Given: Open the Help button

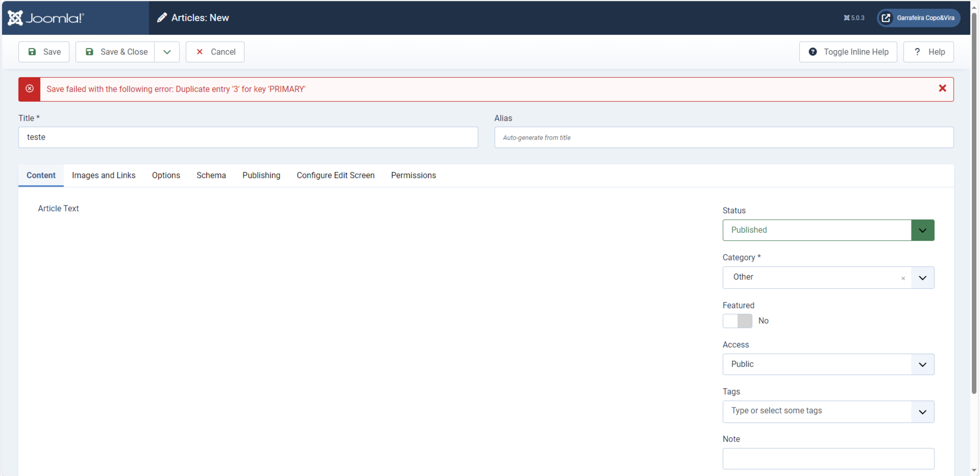Looking at the screenshot, I should pos(928,52).
